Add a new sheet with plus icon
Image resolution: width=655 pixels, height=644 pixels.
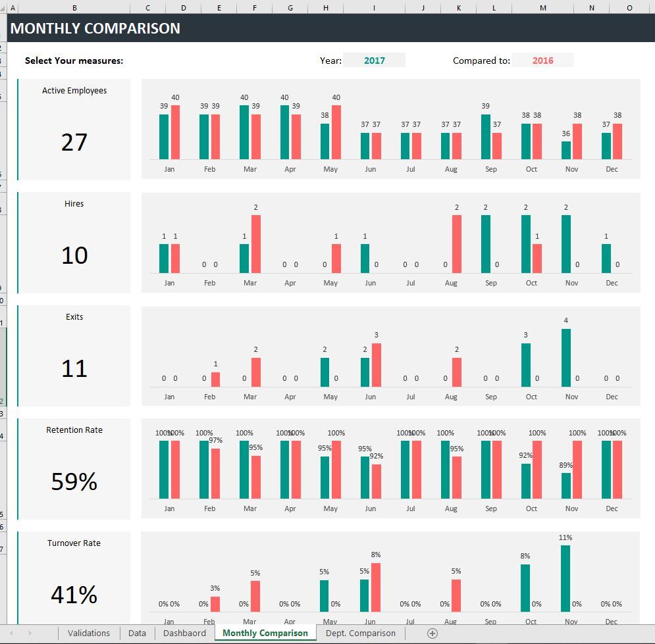point(432,633)
